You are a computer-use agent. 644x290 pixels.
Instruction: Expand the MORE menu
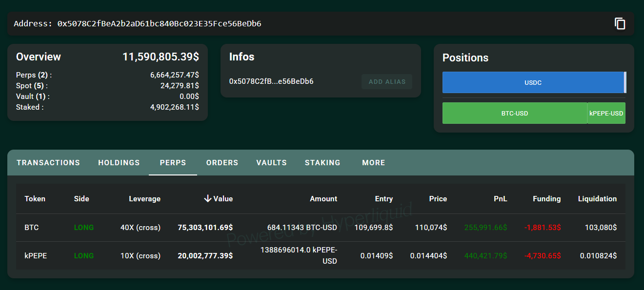tap(373, 163)
